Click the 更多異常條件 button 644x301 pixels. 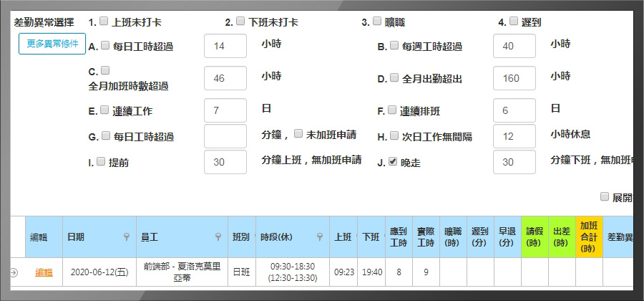click(52, 43)
